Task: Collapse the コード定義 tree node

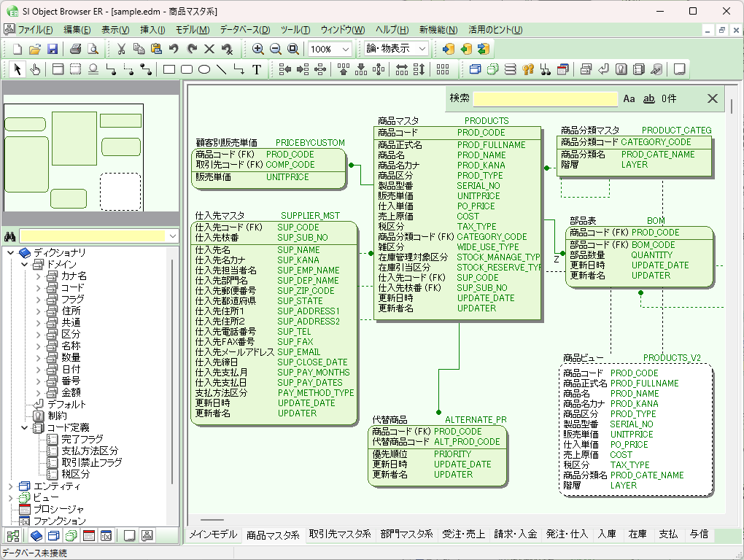Action: (25, 428)
